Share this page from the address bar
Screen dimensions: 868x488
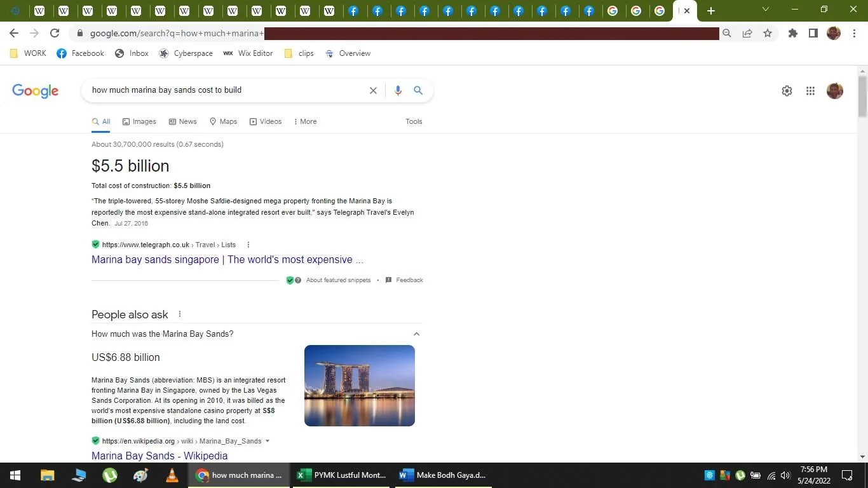click(x=747, y=33)
